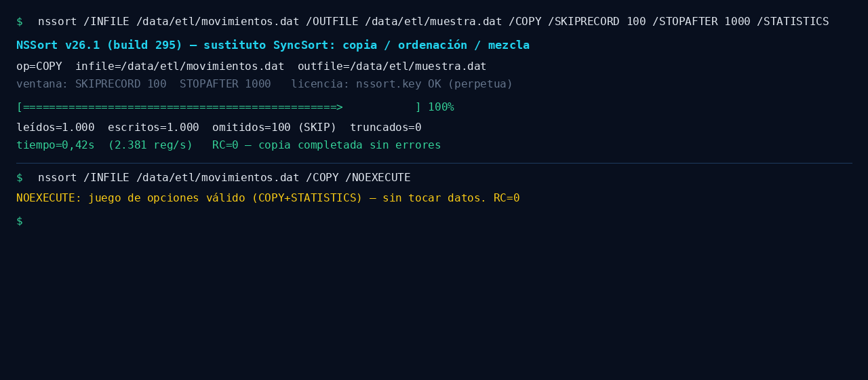Click the /STOPAFTER 1000 argument

point(701,22)
